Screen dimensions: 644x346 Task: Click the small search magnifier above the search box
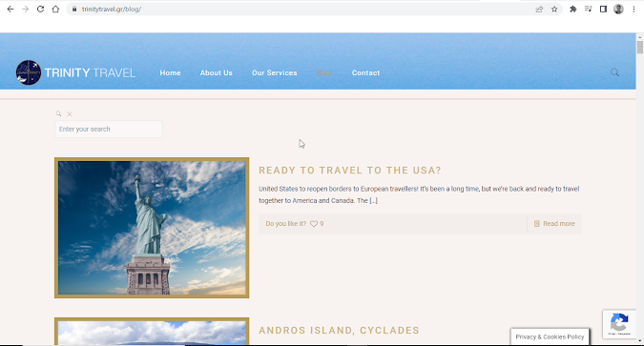[59, 113]
